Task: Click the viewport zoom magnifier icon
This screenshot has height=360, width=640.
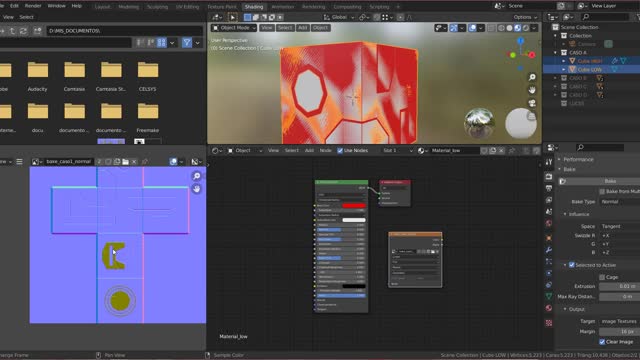Action: point(532,77)
